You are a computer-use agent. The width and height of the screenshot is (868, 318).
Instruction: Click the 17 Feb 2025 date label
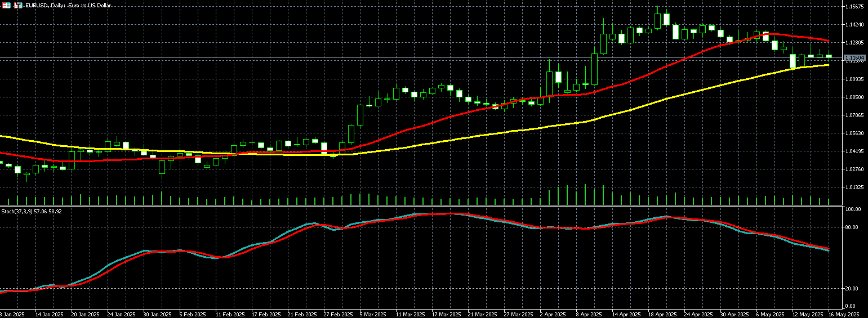click(266, 314)
